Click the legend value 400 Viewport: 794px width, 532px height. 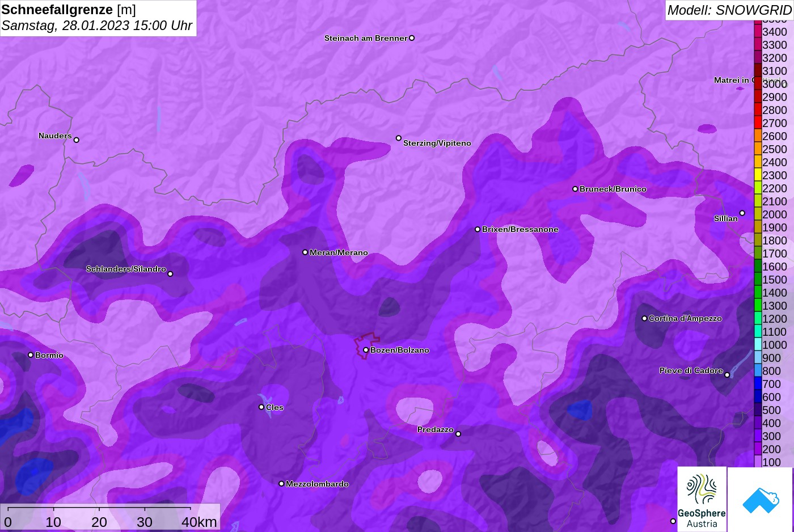[x=772, y=423]
